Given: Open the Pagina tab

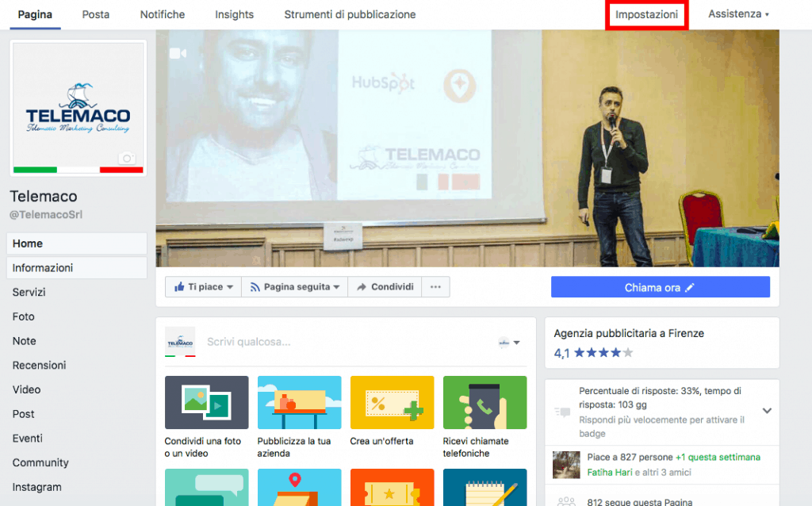Looking at the screenshot, I should click(x=35, y=14).
